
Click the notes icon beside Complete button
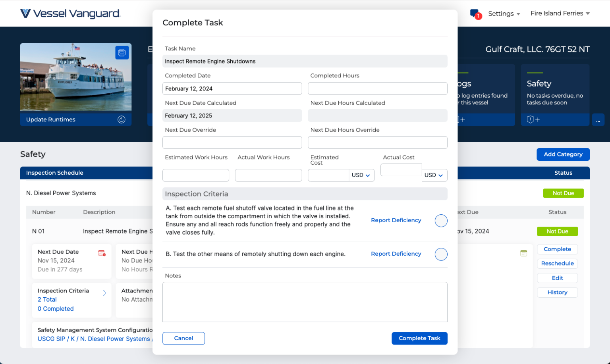(523, 253)
